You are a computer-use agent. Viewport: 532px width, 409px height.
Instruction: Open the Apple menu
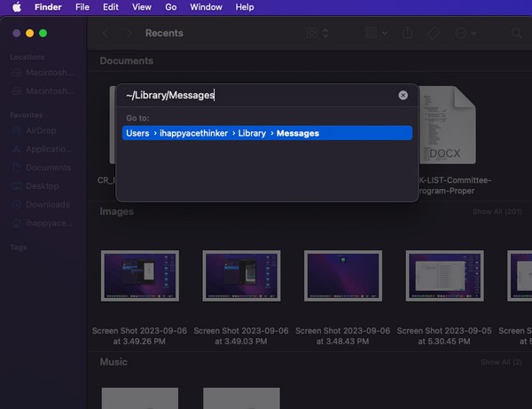[x=17, y=7]
